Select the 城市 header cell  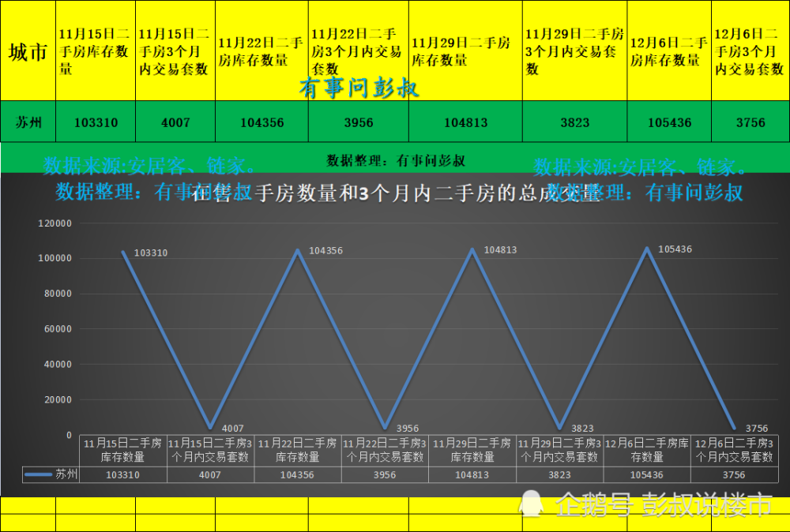[x=28, y=51]
